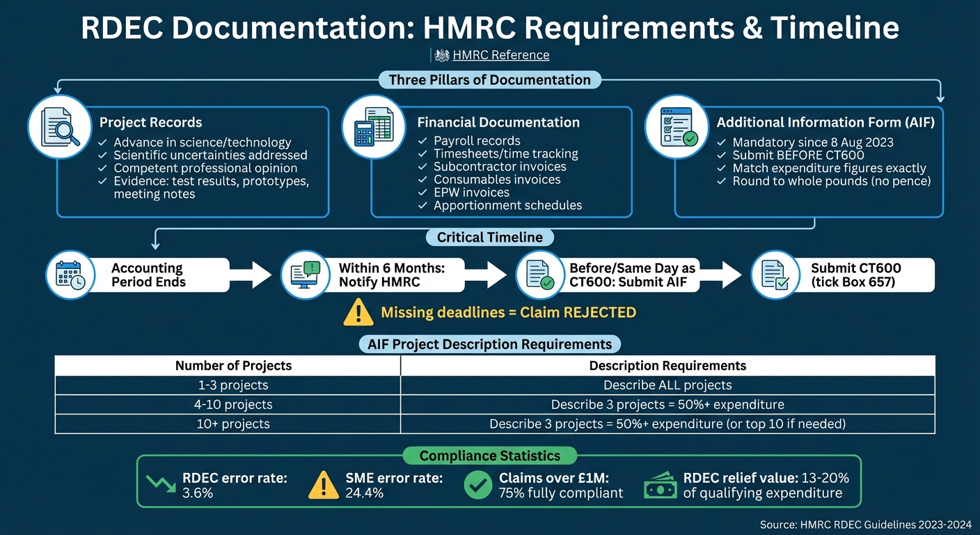Click the SME error rate warning icon
The height and width of the screenshot is (535, 980).
322,485
